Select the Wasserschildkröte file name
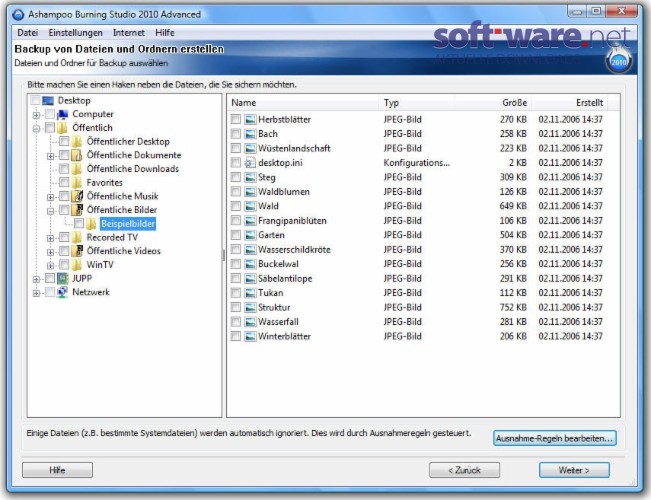The width and height of the screenshot is (651, 500). [x=294, y=250]
